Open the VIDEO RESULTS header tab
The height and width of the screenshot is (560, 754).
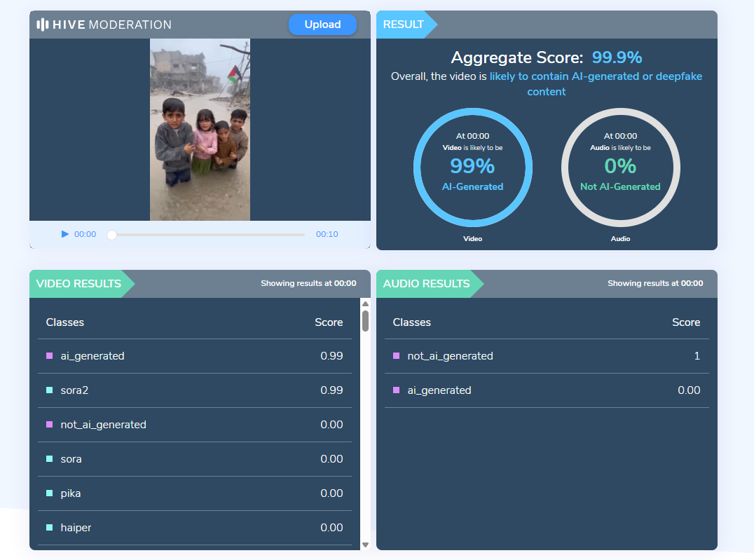click(78, 284)
